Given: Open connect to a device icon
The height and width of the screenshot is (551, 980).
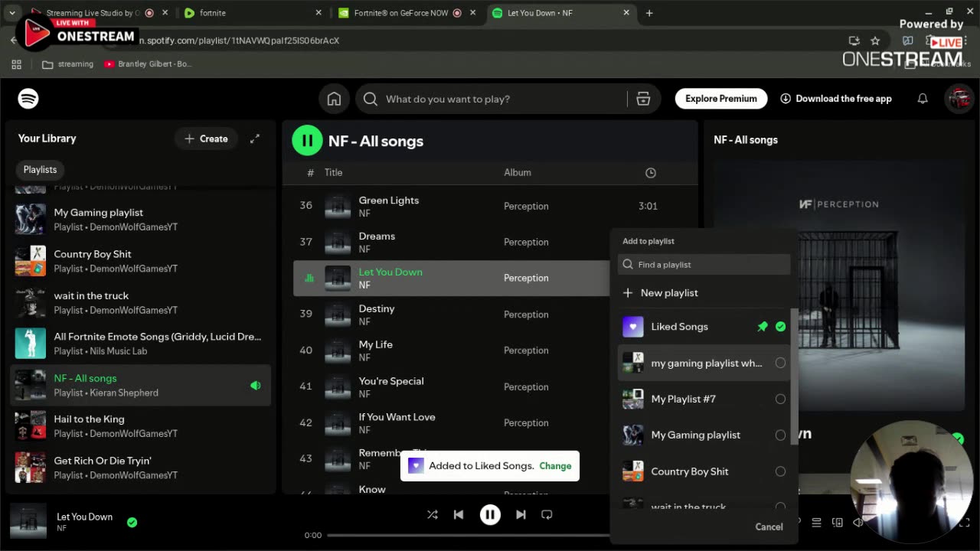Looking at the screenshot, I should click(838, 523).
